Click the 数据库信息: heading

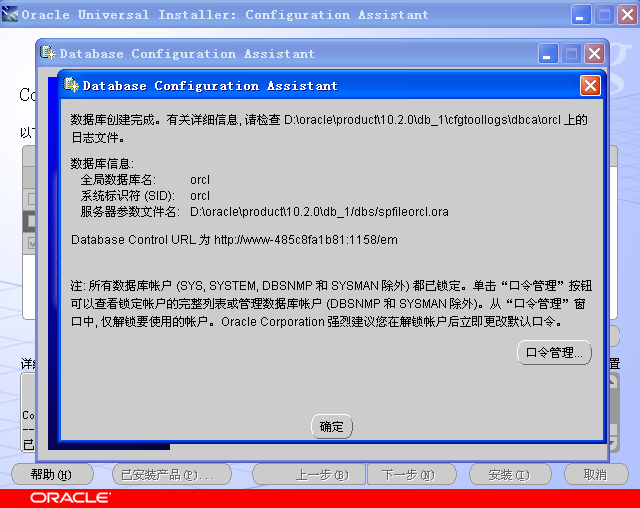click(102, 164)
